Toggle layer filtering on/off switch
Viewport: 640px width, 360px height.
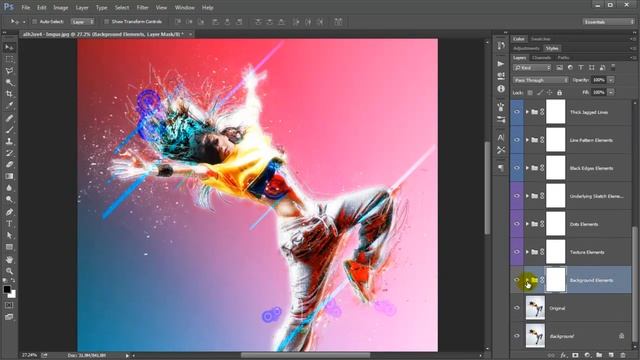coord(613,67)
